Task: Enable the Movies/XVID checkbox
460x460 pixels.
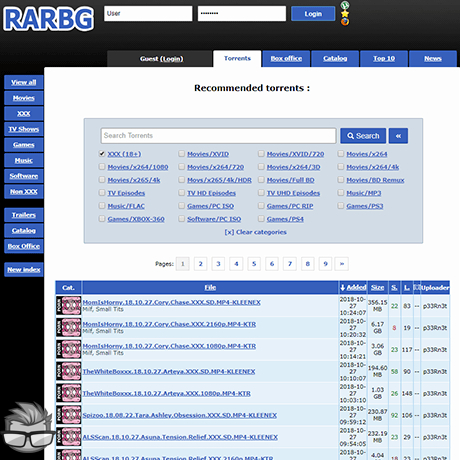Action: [181, 154]
